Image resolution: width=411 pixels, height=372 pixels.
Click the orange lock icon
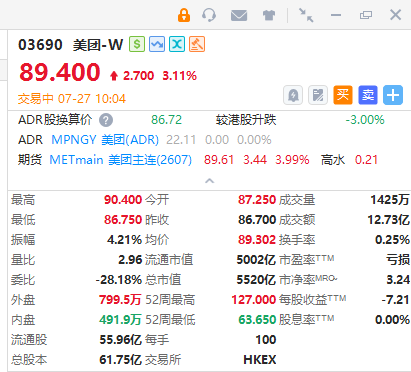pos(184,15)
